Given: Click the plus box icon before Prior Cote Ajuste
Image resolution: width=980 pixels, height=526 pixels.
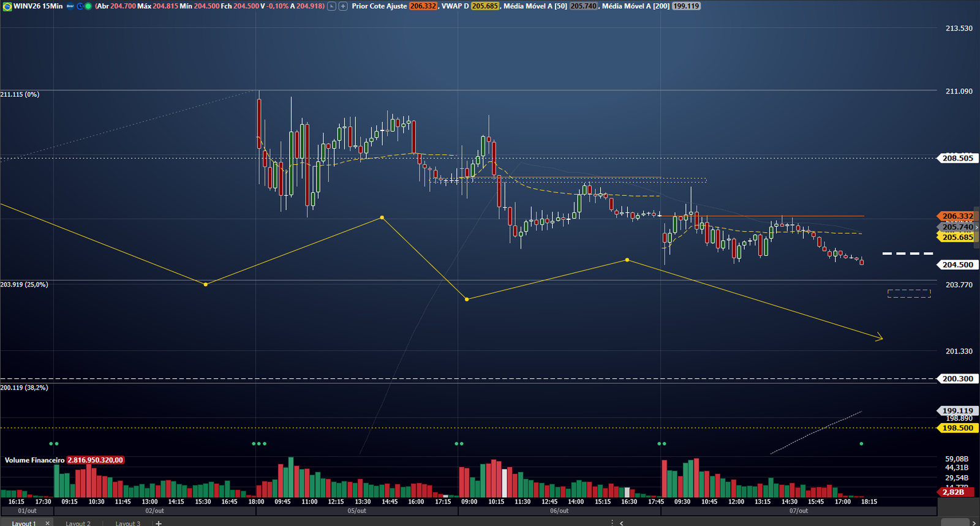Looking at the screenshot, I should (343, 6).
